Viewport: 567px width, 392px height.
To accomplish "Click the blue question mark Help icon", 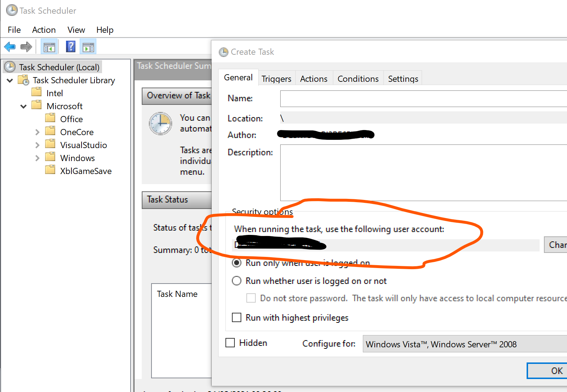I will tap(71, 46).
